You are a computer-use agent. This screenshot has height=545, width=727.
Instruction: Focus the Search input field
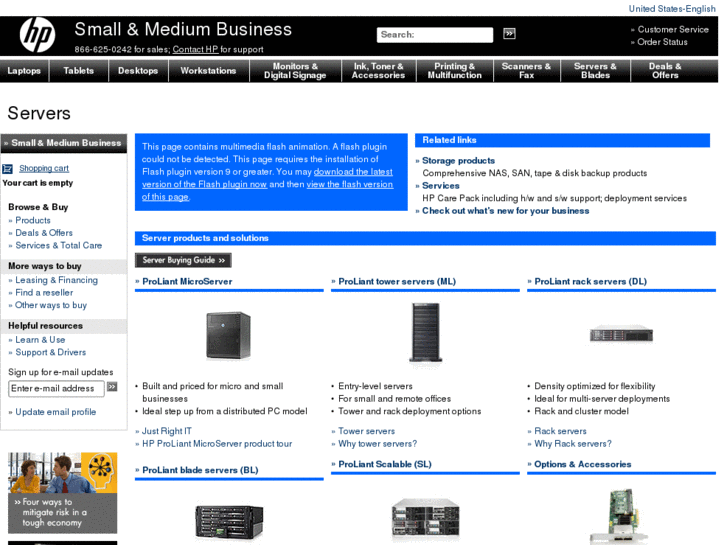[x=435, y=35]
